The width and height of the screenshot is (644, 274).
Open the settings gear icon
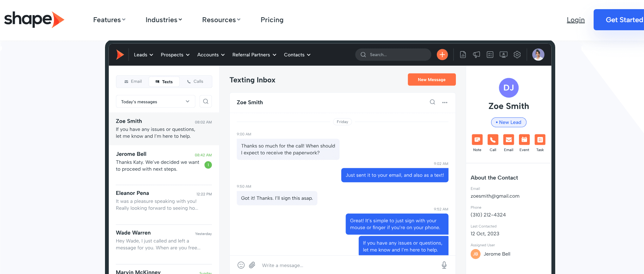[x=517, y=55]
